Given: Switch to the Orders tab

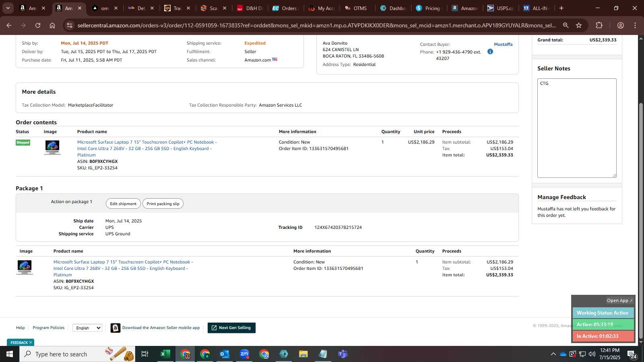Looking at the screenshot, I should click(x=285, y=8).
